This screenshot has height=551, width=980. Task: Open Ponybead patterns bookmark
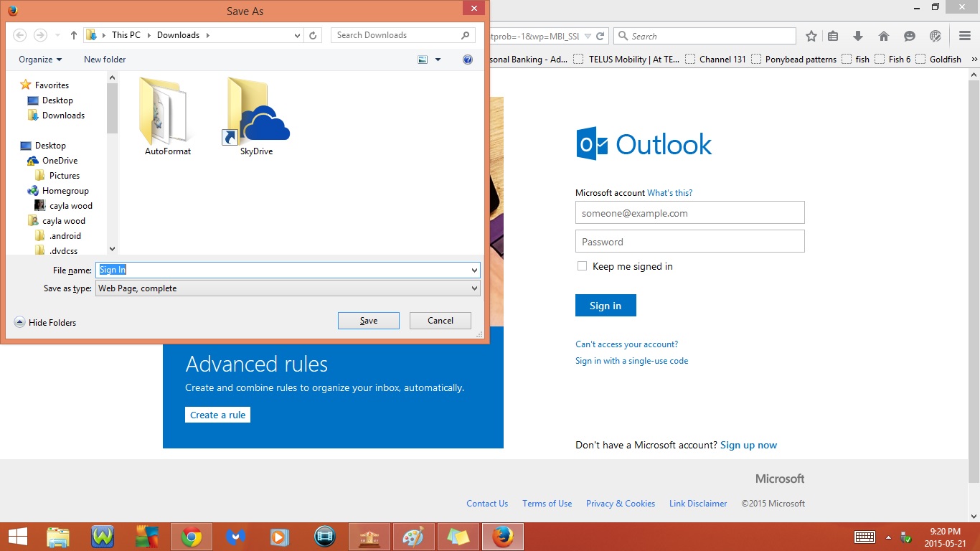(793, 60)
